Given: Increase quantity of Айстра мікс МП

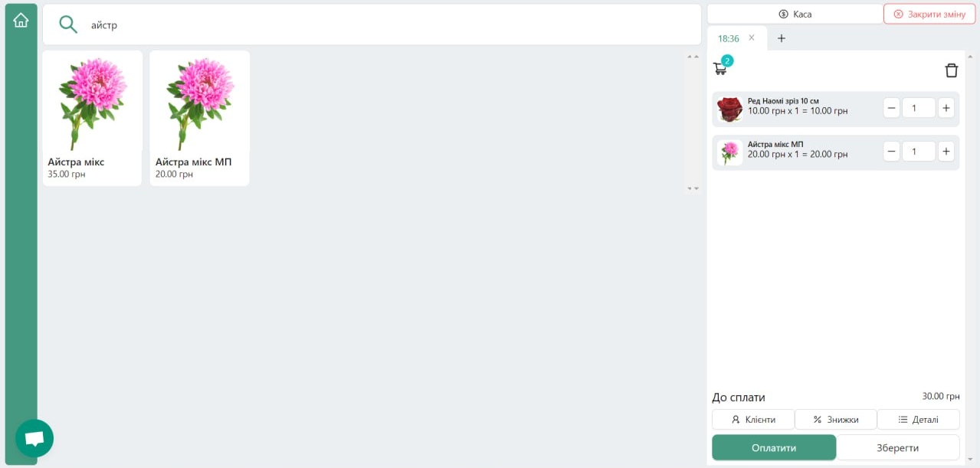Looking at the screenshot, I should (946, 152).
